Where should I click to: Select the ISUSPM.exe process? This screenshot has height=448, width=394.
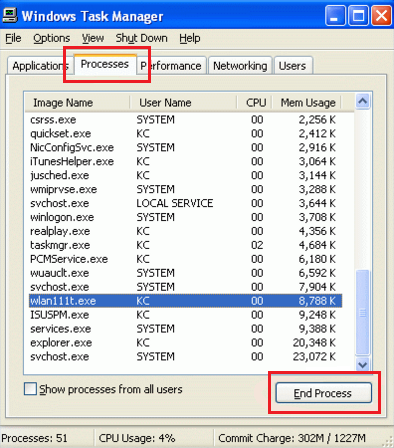pos(185,315)
